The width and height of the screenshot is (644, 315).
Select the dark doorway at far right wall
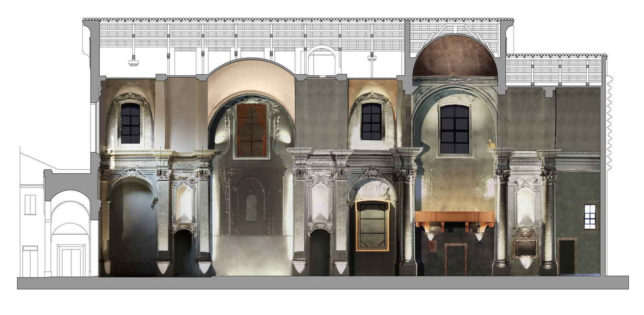[567, 256]
